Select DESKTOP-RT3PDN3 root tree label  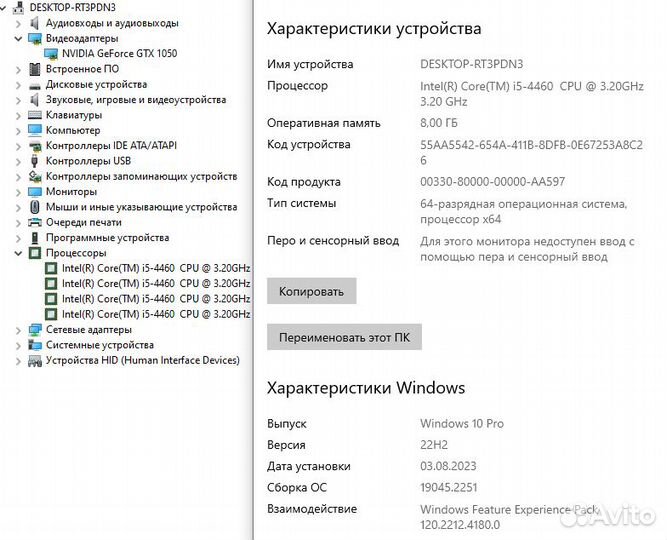72,8
